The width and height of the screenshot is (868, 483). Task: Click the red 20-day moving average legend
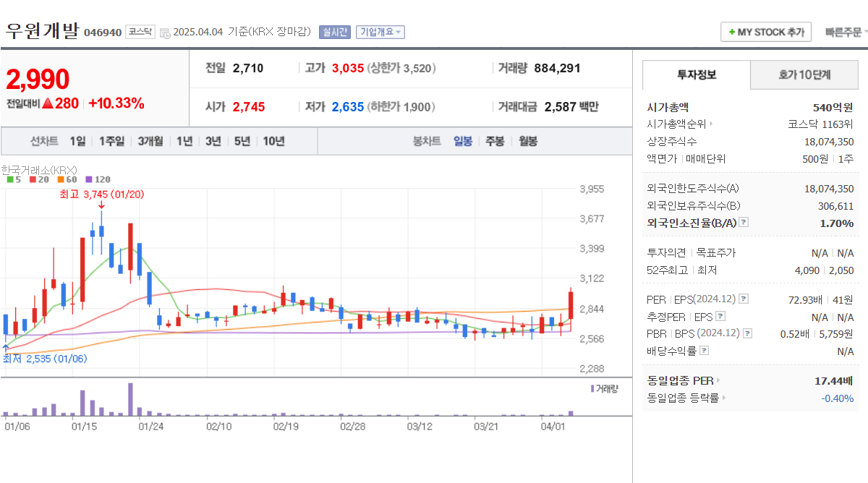click(x=39, y=179)
